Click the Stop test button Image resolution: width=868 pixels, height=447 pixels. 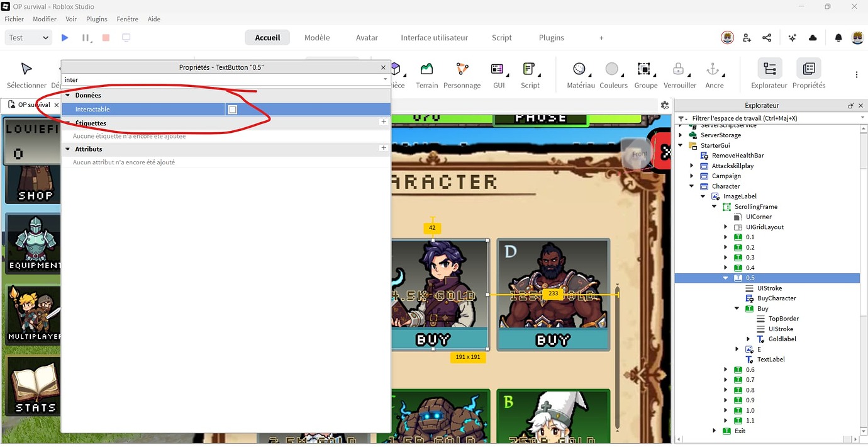pos(106,38)
